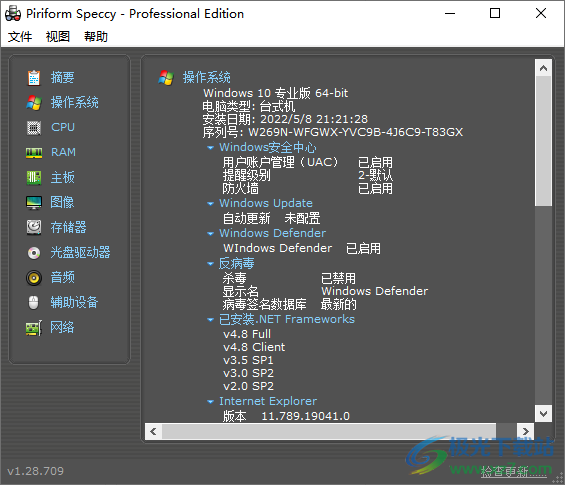This screenshot has height=485, width=565.
Task: Click the v3.5 SP1 entry
Action: [248, 360]
